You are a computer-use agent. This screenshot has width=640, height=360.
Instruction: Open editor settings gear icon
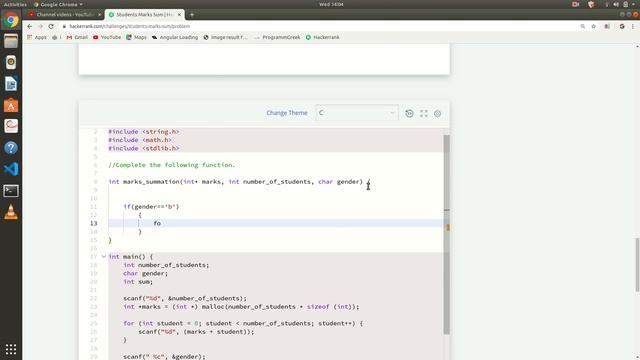tap(438, 113)
